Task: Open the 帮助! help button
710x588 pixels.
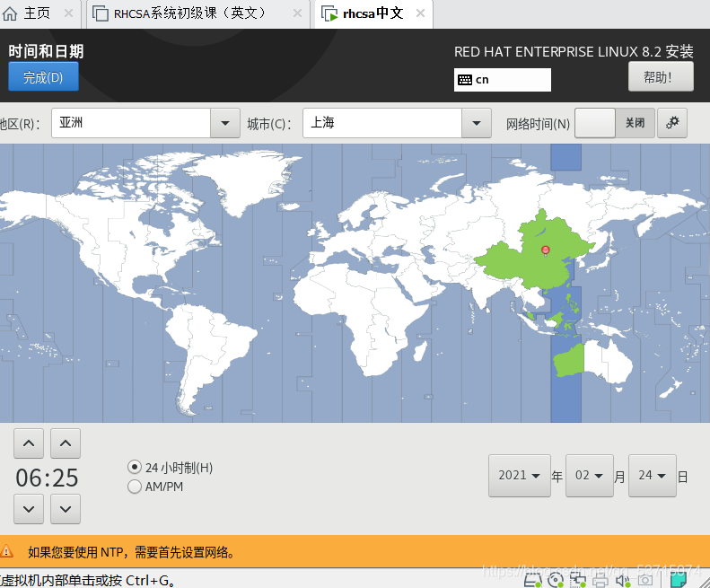Action: coord(661,76)
